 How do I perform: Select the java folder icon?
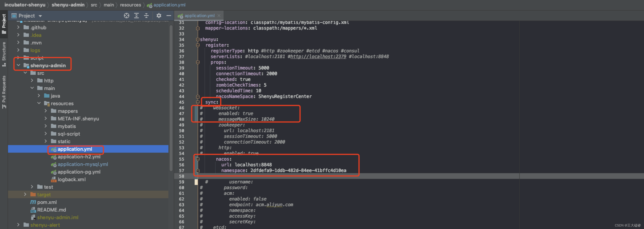47,96
